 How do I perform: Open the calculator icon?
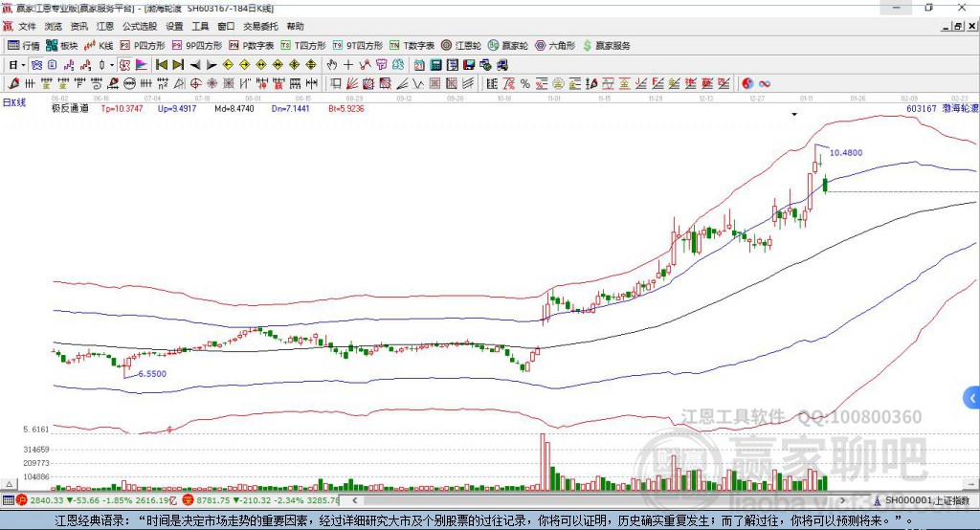click(435, 65)
